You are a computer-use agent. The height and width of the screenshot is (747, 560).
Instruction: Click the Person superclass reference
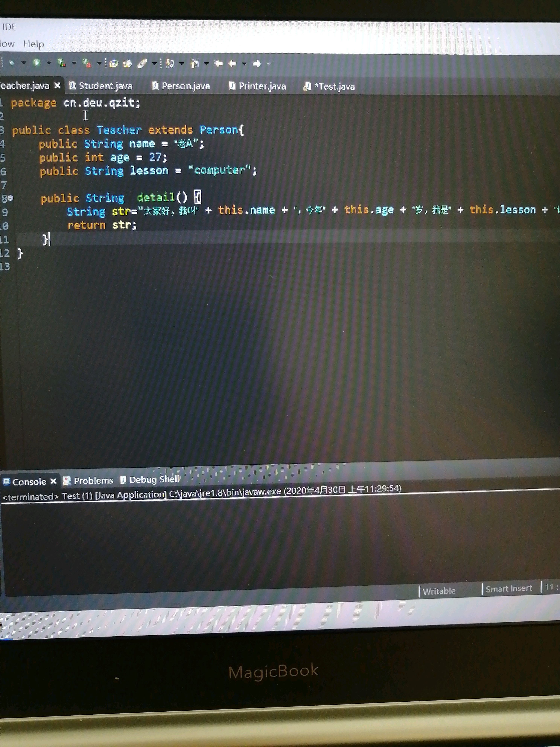(x=219, y=130)
